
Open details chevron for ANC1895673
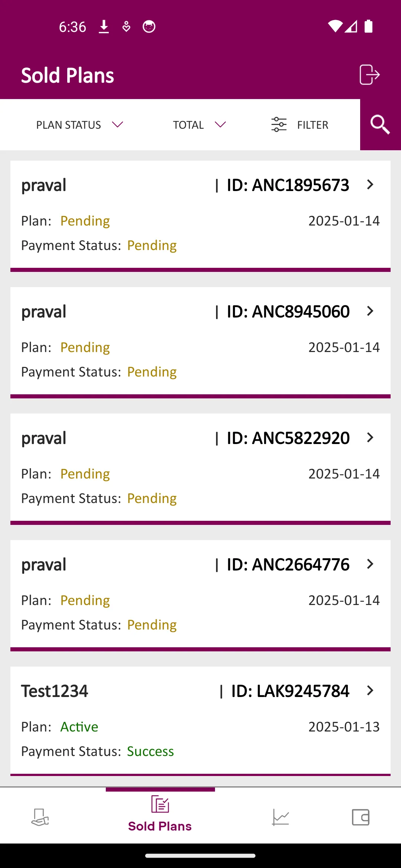[x=370, y=184]
